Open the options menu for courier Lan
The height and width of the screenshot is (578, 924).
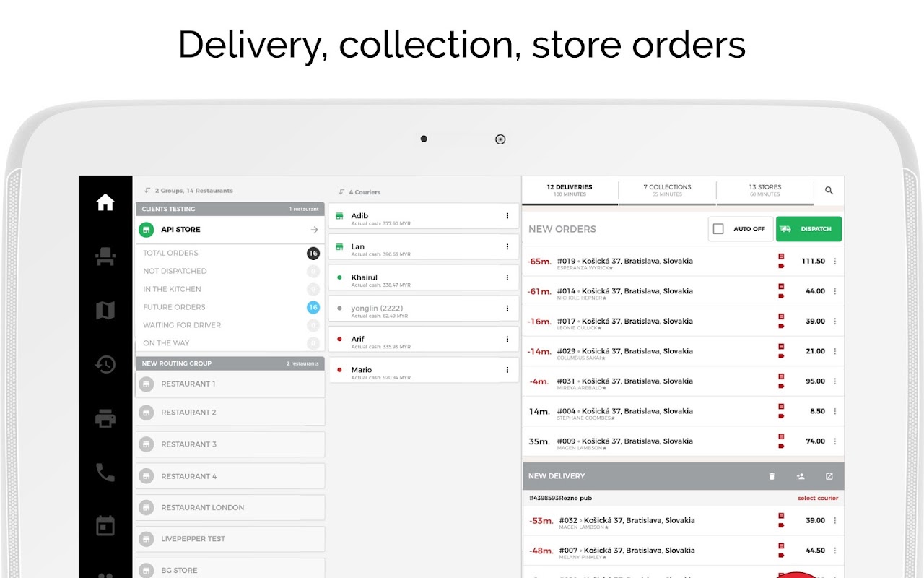[x=507, y=246]
